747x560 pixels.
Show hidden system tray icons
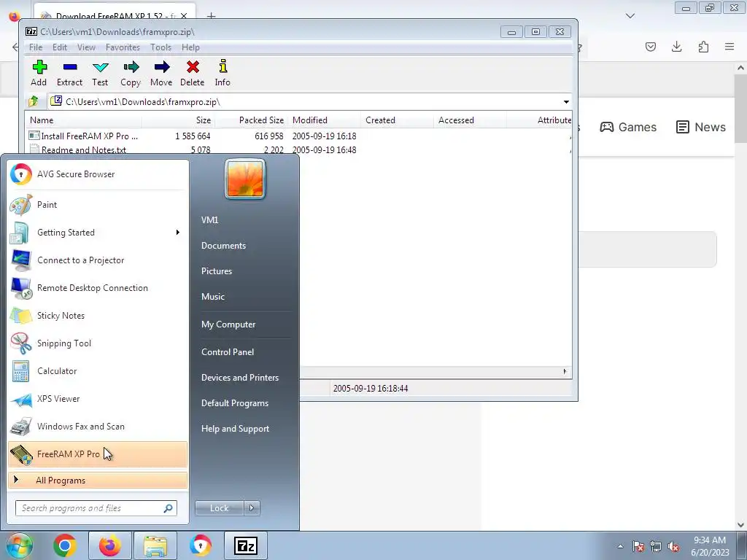[x=620, y=547]
